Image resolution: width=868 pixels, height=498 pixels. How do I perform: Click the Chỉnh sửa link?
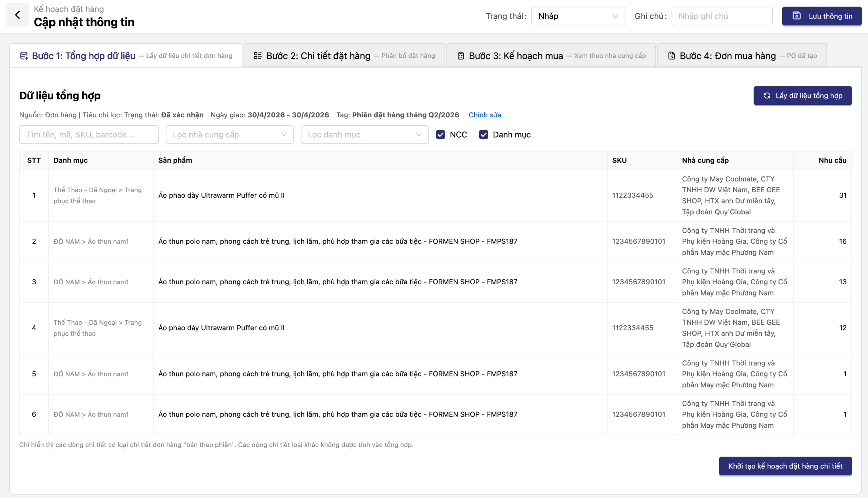pos(485,115)
